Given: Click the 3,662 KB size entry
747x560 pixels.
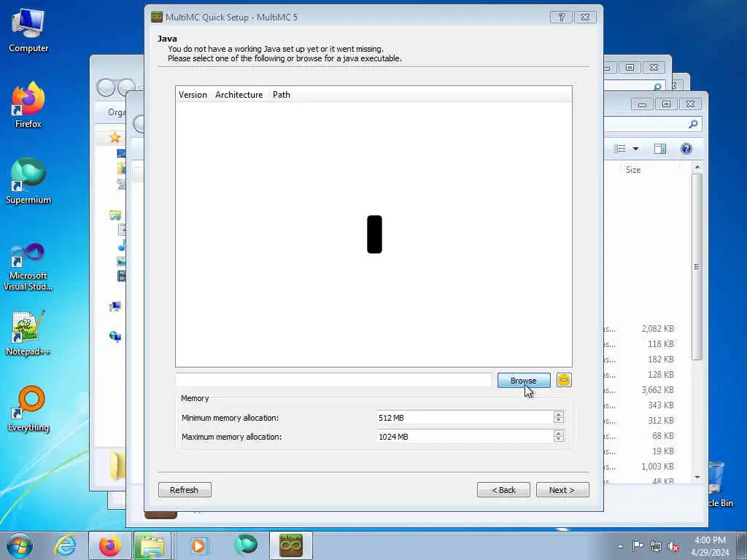Looking at the screenshot, I should pos(657,389).
